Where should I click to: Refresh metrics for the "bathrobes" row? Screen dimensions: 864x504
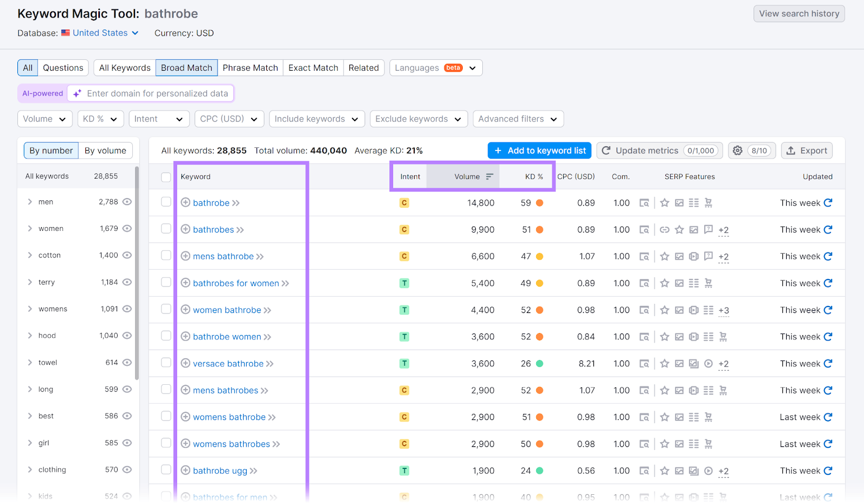point(828,229)
